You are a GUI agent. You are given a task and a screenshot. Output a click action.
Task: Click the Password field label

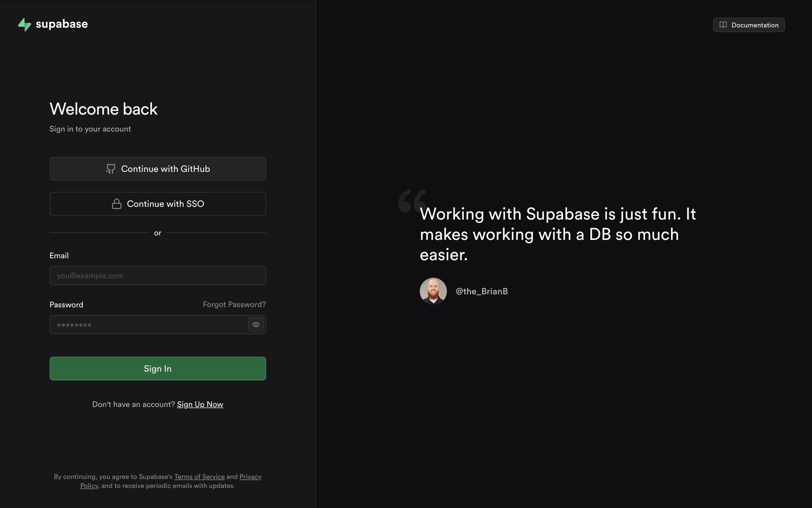[x=67, y=305]
